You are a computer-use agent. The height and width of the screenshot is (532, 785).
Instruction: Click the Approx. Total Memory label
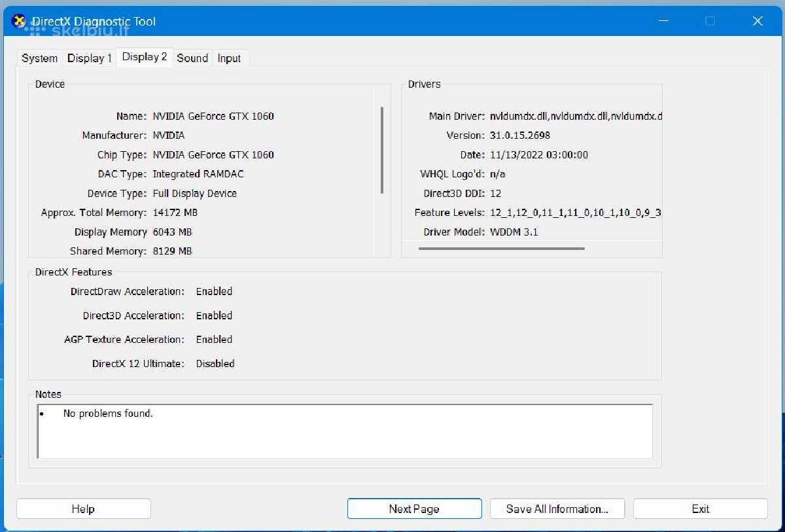(94, 213)
